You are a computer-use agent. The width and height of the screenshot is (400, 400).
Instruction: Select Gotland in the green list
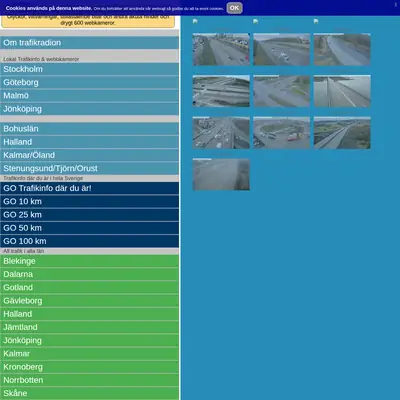point(89,288)
